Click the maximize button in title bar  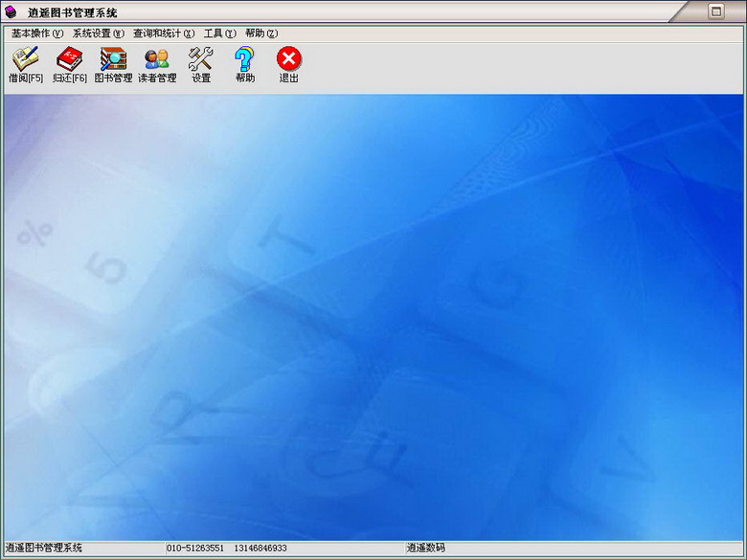tap(715, 11)
